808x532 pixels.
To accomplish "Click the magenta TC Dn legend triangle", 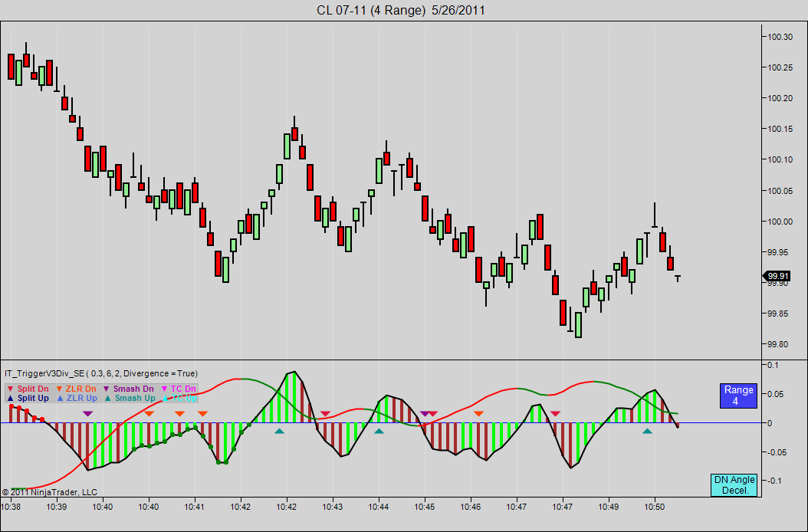I will (165, 389).
